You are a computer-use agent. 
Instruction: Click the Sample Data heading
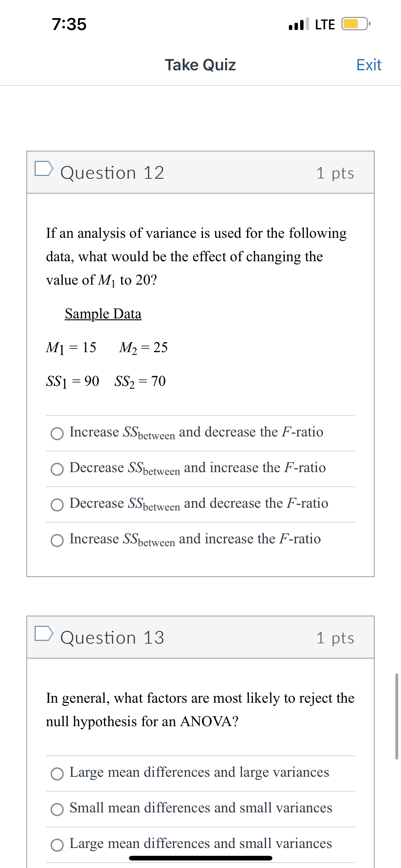103,314
